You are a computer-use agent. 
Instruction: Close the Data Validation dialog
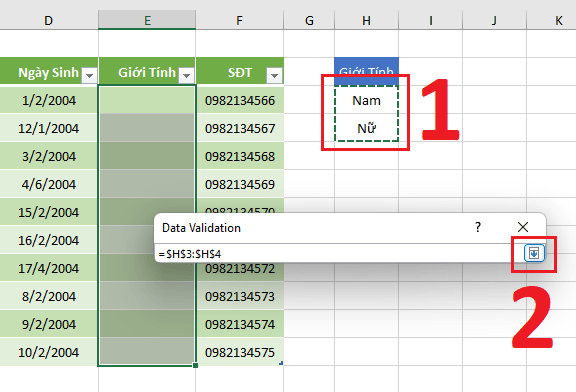point(522,227)
